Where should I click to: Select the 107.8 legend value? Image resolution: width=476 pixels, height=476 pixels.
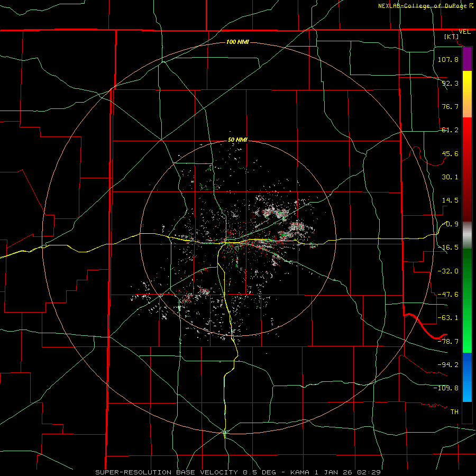[448, 59]
